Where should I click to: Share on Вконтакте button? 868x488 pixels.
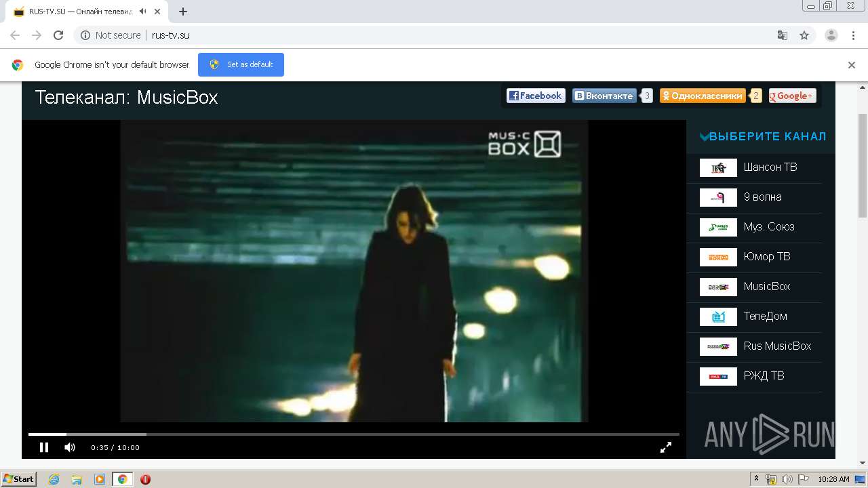point(604,96)
